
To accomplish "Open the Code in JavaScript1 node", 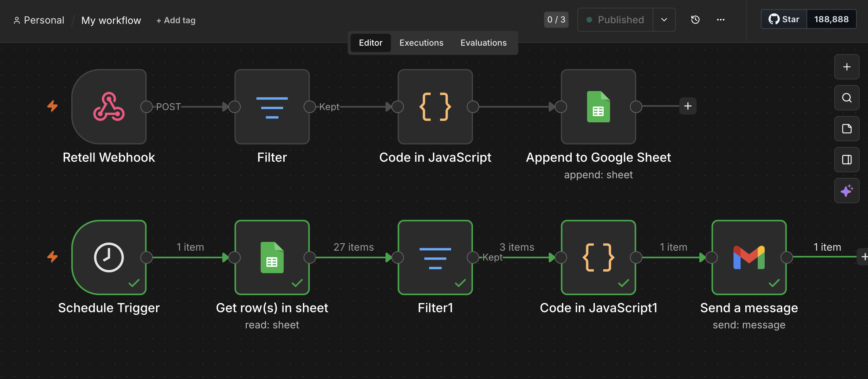I will (598, 257).
